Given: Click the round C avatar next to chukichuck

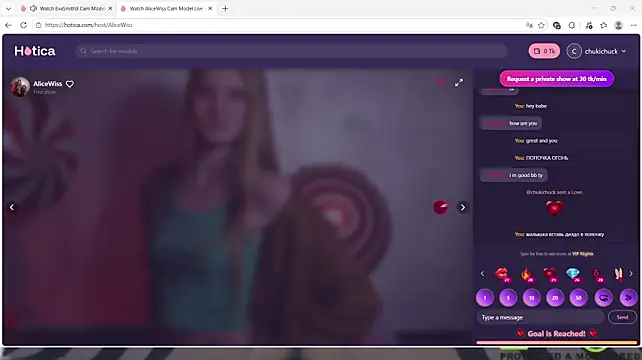Looking at the screenshot, I should [574, 51].
